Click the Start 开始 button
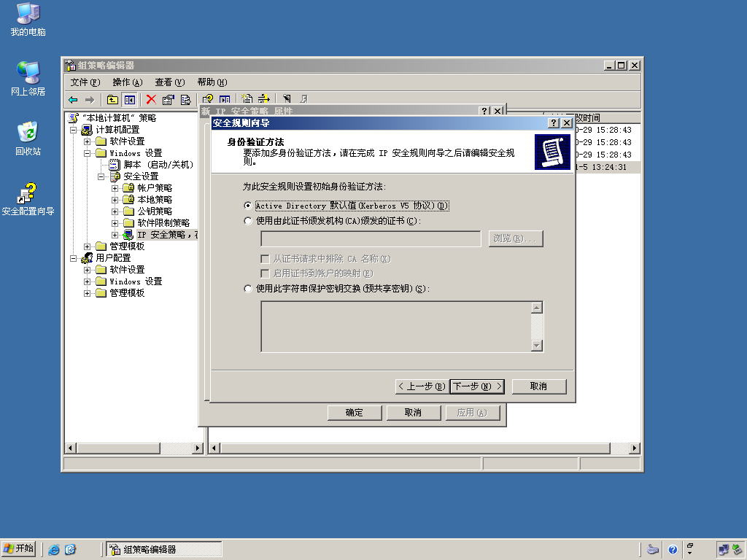 (x=18, y=549)
